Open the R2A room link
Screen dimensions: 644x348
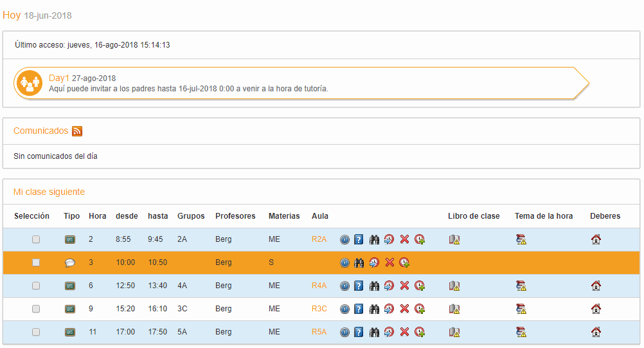click(319, 239)
